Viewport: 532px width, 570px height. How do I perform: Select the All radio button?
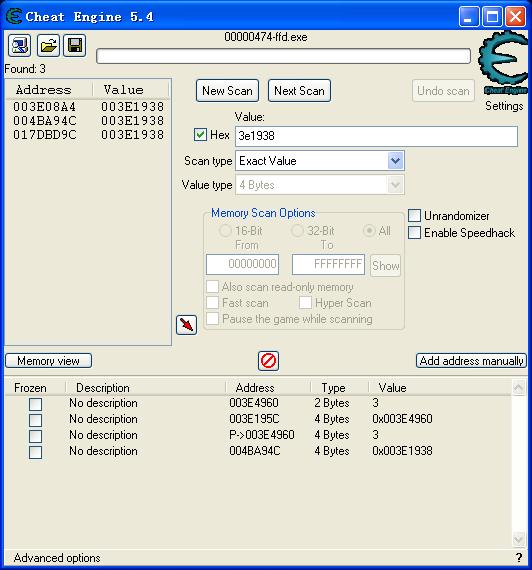[369, 230]
